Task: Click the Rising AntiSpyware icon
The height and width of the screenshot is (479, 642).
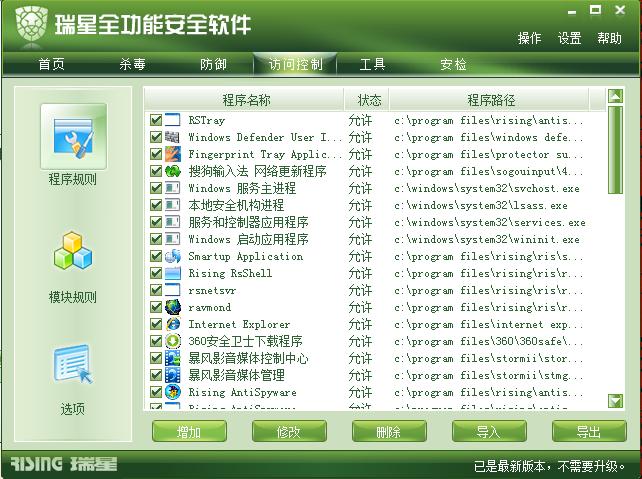Action: (173, 392)
